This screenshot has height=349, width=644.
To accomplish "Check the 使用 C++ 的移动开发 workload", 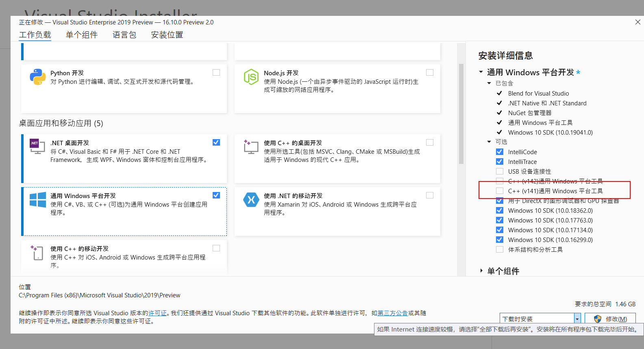I will point(216,248).
